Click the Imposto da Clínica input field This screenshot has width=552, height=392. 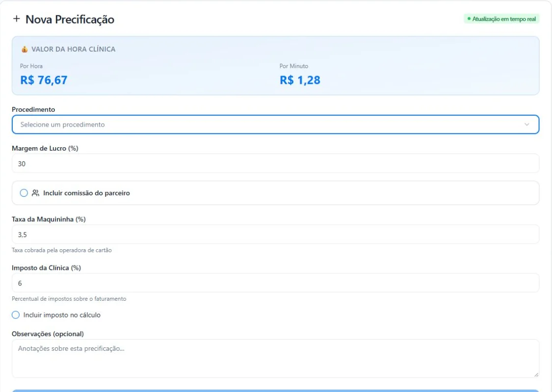point(275,283)
